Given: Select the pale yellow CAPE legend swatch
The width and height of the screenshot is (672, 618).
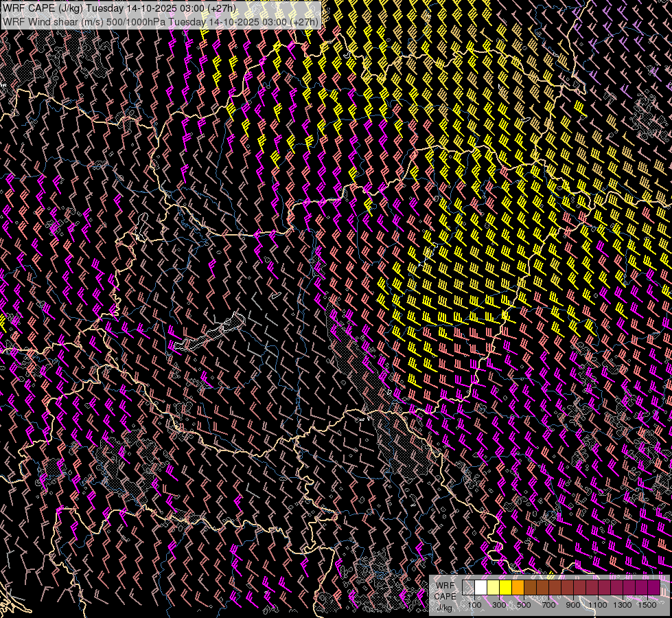Looking at the screenshot, I should point(493,588).
